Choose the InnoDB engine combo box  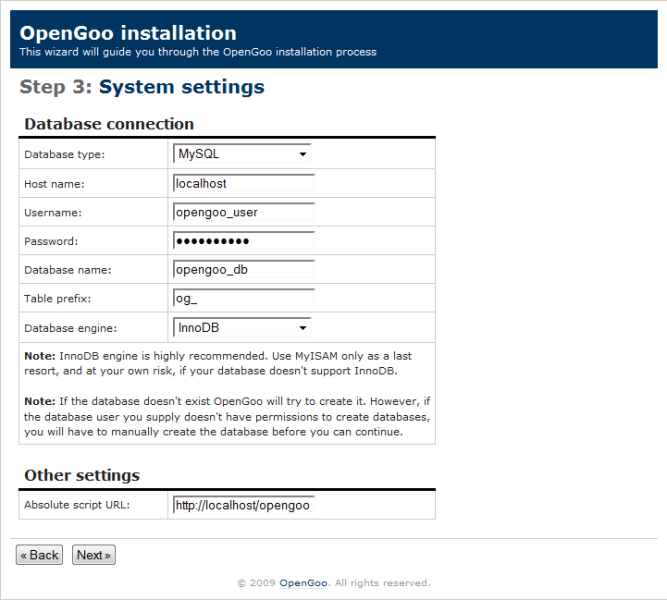click(242, 328)
